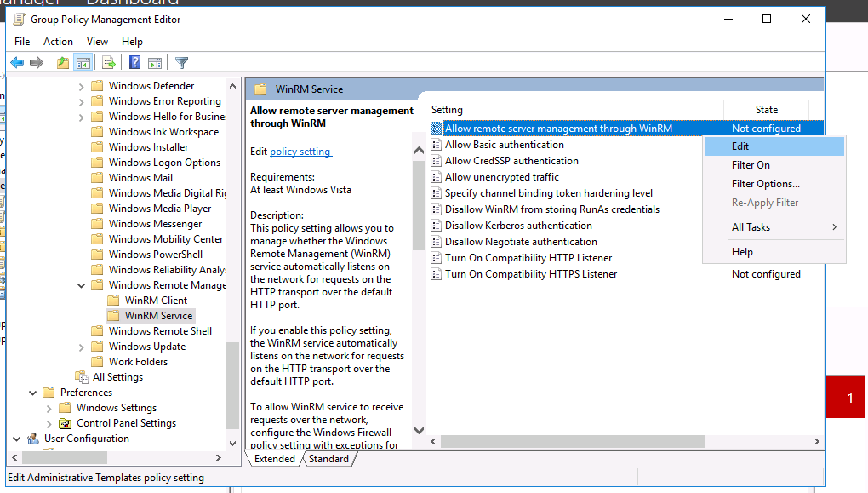Viewport: 868px width, 493px height.
Task: Choose Edit in the context menu
Action: [x=740, y=146]
